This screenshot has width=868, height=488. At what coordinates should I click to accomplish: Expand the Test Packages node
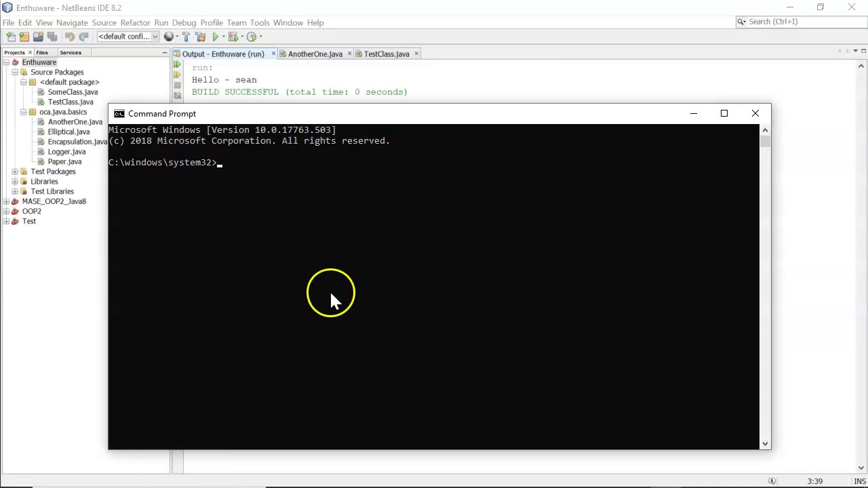14,171
